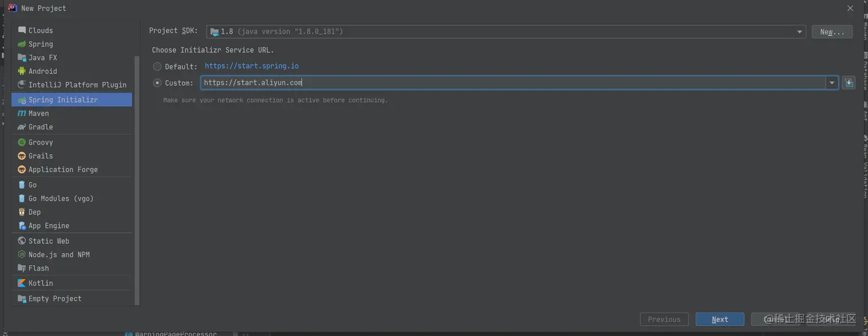
Task: Open the https://start.spring.io link
Action: (251, 67)
